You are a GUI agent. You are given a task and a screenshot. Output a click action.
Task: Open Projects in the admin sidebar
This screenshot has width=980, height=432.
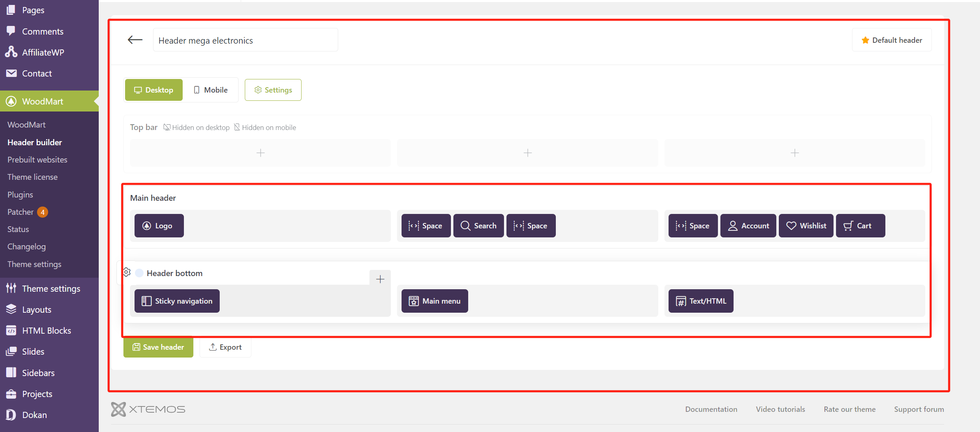(49, 394)
